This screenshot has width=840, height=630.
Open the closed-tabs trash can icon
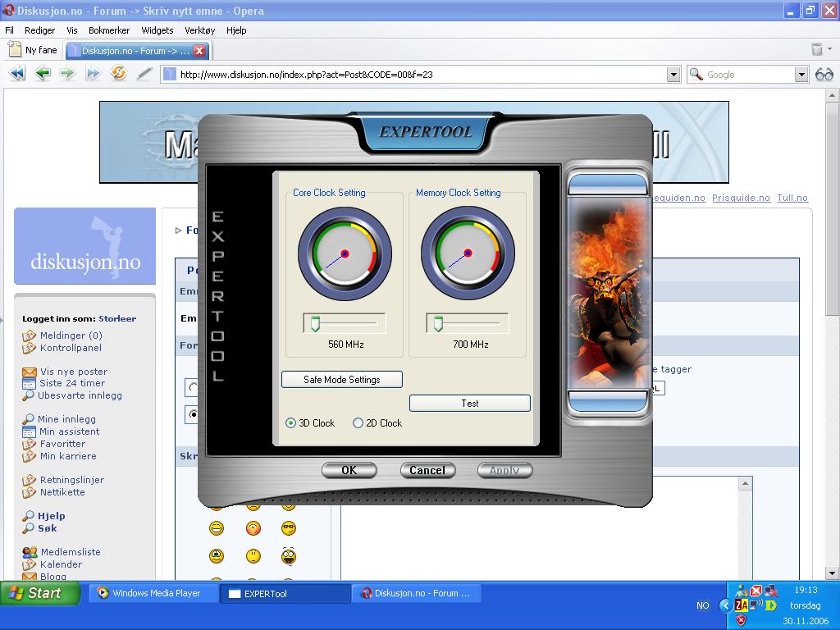click(x=817, y=49)
